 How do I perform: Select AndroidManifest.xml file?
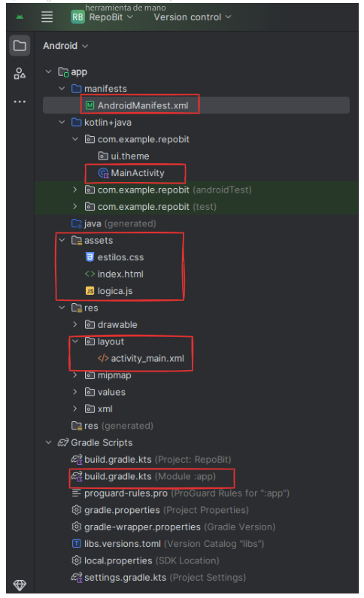coord(137,105)
